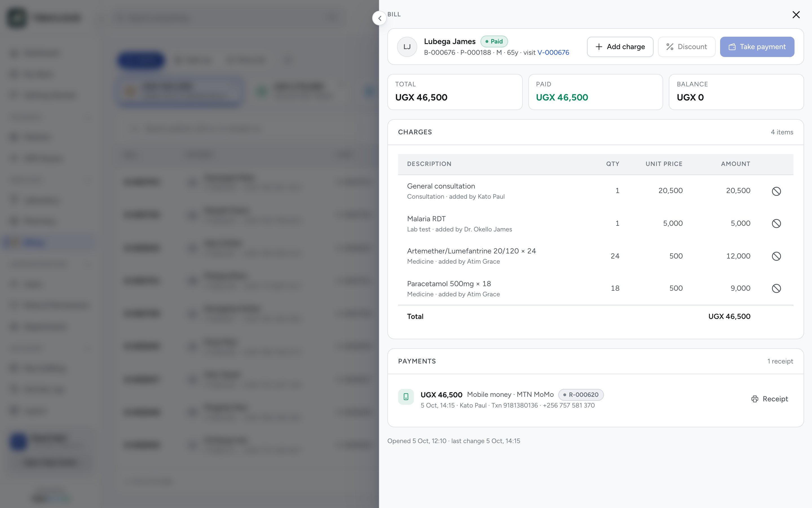The width and height of the screenshot is (812, 508).
Task: Select the patient name Lubega James
Action: pos(450,41)
